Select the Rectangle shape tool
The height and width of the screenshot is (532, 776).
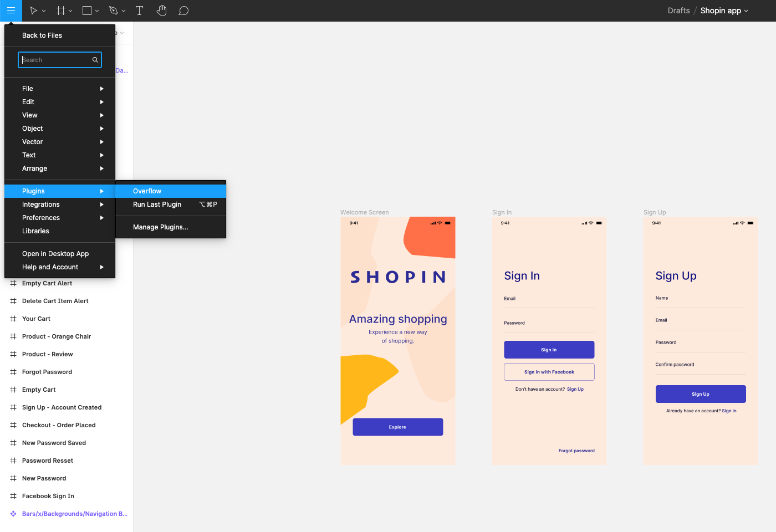pos(86,10)
